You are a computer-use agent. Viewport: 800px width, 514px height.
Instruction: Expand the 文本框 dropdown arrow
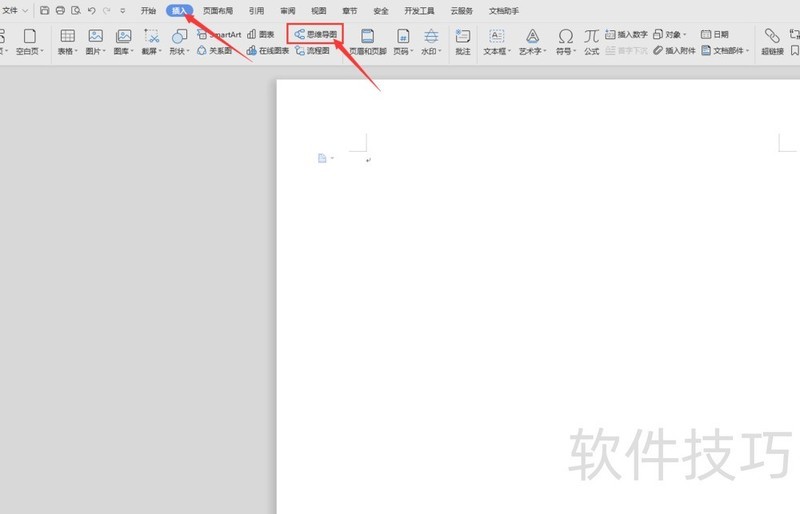pyautogui.click(x=509, y=51)
